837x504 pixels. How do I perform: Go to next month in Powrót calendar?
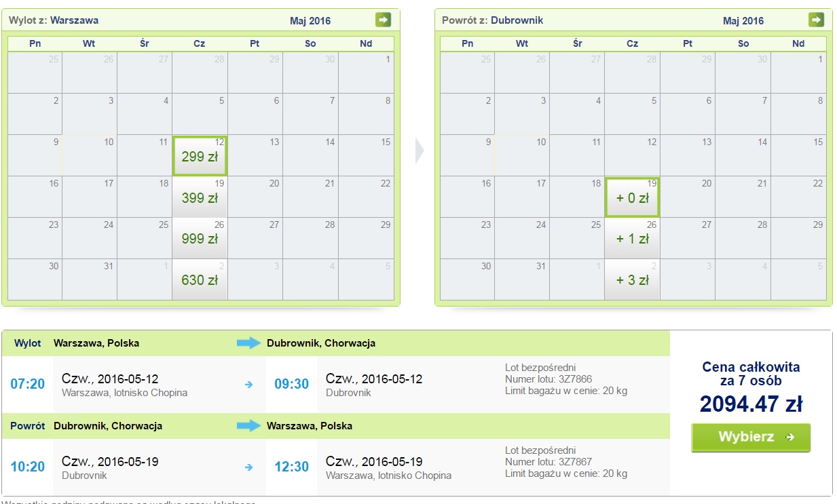point(816,20)
